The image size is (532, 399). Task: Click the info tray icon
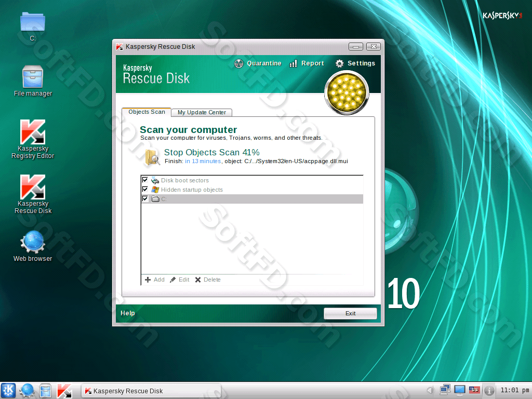coord(489,391)
